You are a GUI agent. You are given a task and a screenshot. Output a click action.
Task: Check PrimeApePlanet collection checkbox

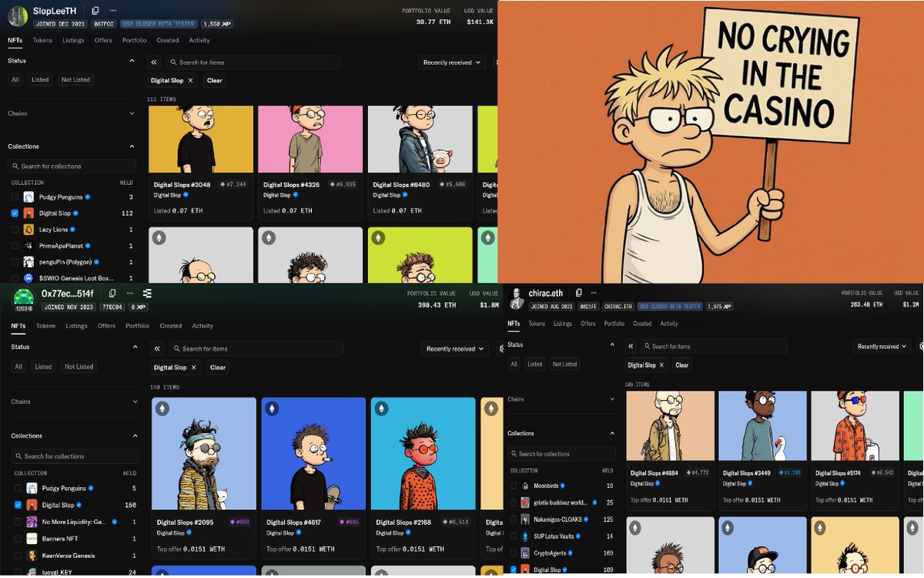click(15, 246)
